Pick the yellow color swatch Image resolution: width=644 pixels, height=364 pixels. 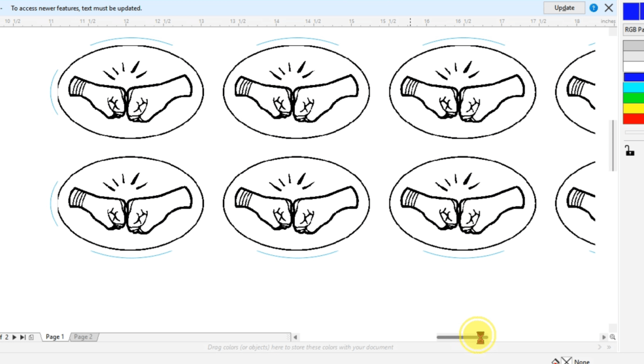pyautogui.click(x=633, y=108)
